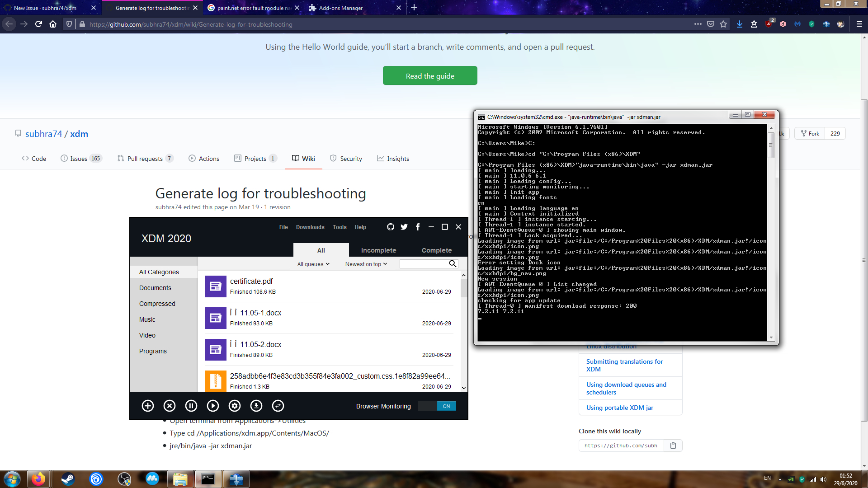Open Submitting translations for XDM wiki link
The image size is (868, 488).
tap(624, 365)
